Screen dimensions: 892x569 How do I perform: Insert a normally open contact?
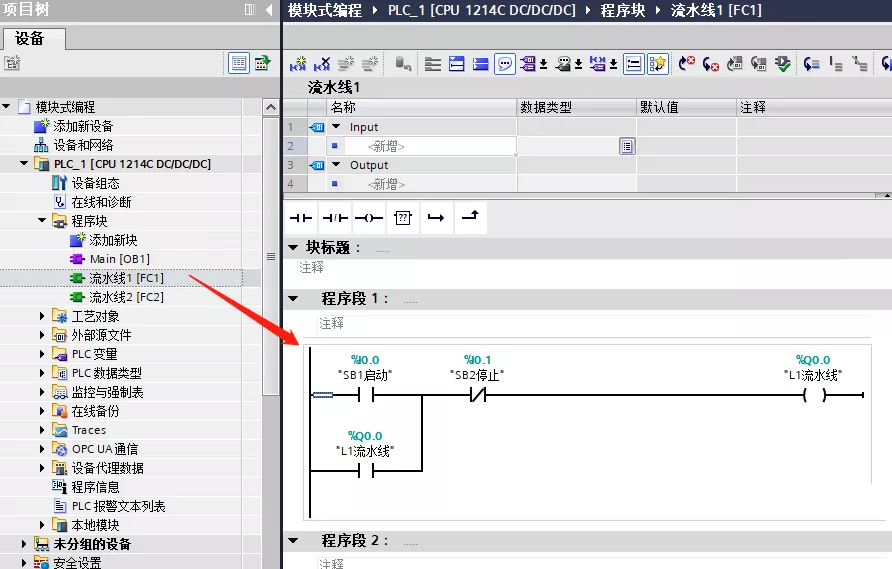point(301,217)
